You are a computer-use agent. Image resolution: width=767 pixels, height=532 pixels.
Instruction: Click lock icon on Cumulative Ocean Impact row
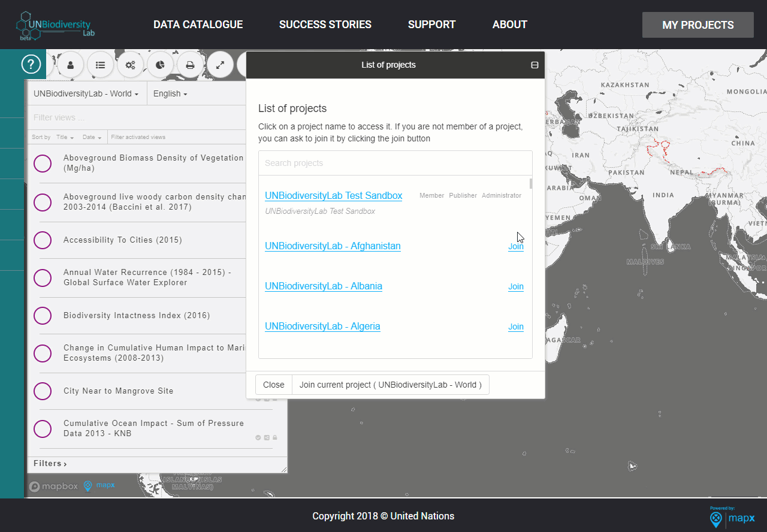click(x=274, y=437)
